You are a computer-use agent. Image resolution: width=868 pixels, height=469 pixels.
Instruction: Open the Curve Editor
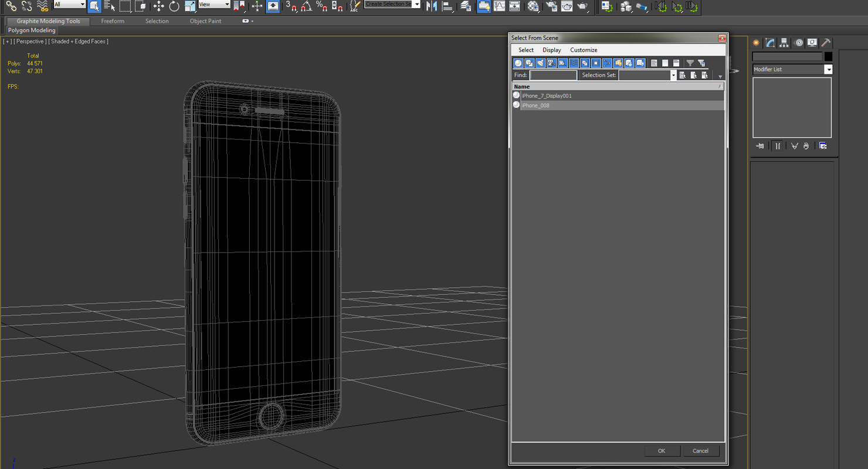pos(499,6)
